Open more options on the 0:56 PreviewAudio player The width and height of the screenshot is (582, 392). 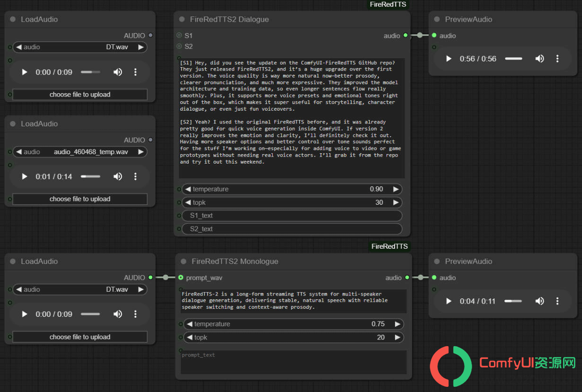557,59
